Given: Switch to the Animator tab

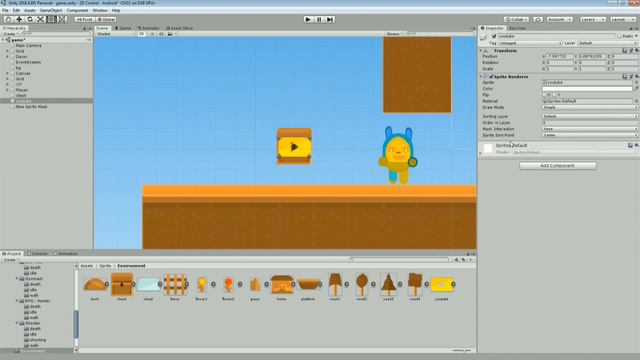Looking at the screenshot, I should [149, 28].
